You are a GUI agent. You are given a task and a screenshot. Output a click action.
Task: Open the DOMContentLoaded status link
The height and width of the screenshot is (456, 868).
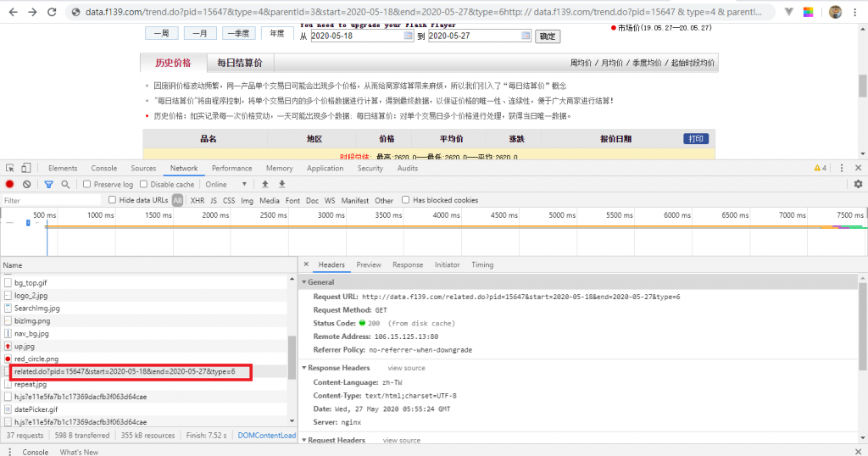[267, 436]
